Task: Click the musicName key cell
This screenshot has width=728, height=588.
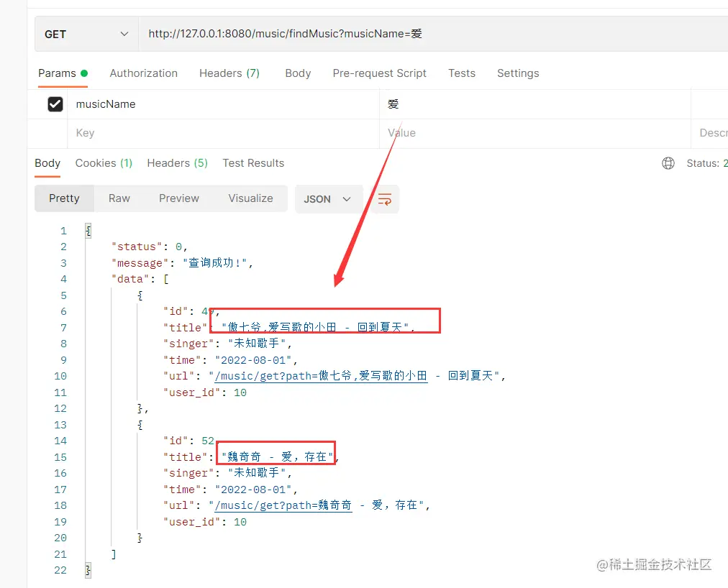Action: pyautogui.click(x=223, y=104)
